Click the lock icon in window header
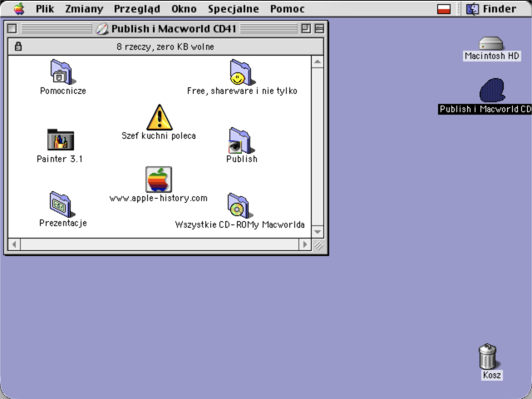Image resolution: width=532 pixels, height=399 pixels. pyautogui.click(x=18, y=47)
